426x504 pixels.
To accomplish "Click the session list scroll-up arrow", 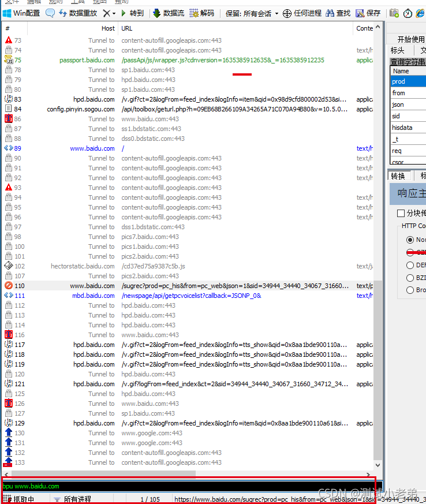I will click(x=378, y=27).
